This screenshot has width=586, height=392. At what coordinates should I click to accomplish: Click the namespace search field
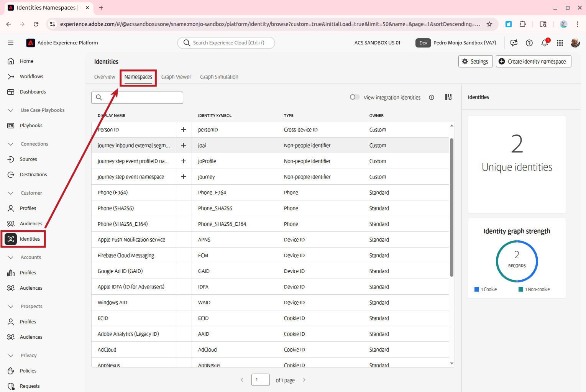pyautogui.click(x=137, y=98)
